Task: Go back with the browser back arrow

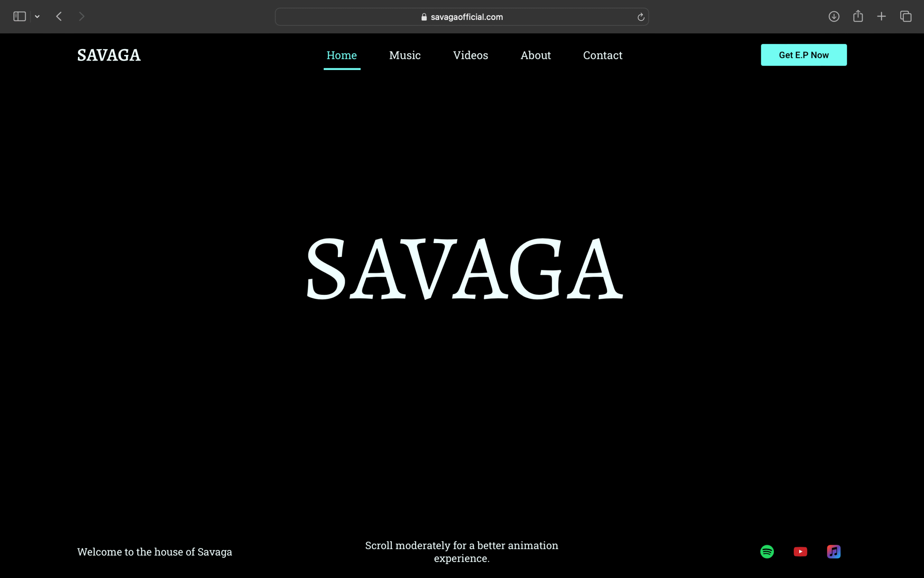Action: [x=59, y=17]
